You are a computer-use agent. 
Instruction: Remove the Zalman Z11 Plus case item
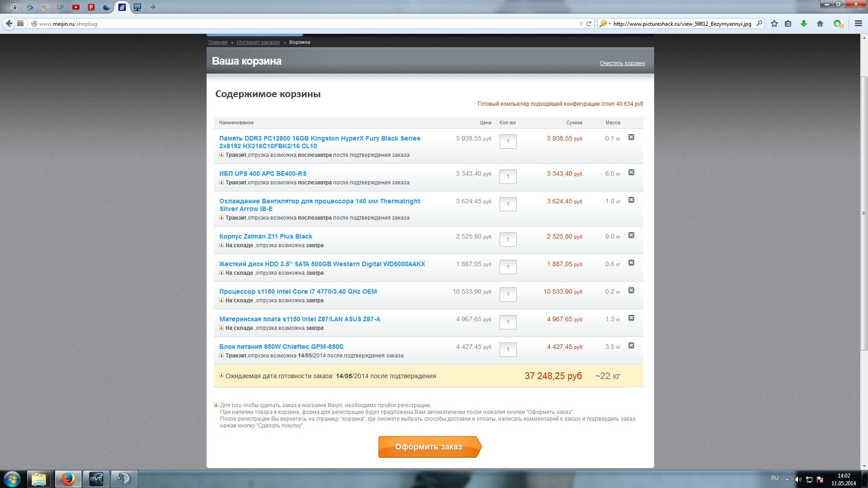[x=631, y=235]
